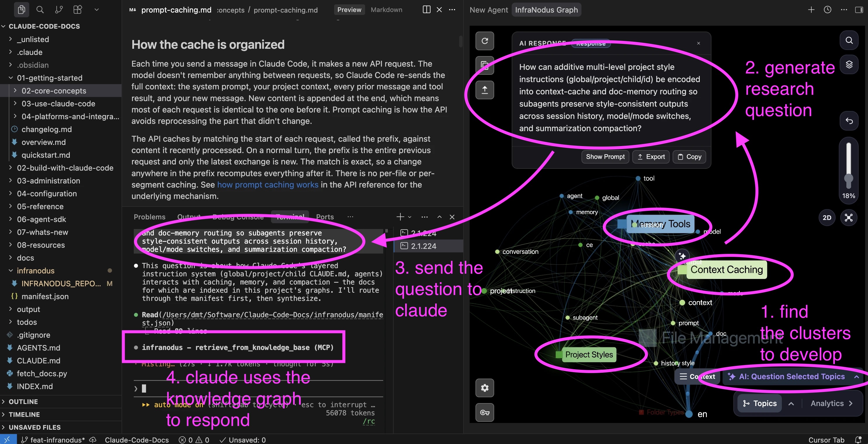Expand the sidebar views chevron dropdown
The width and height of the screenshot is (868, 444).
(97, 9)
